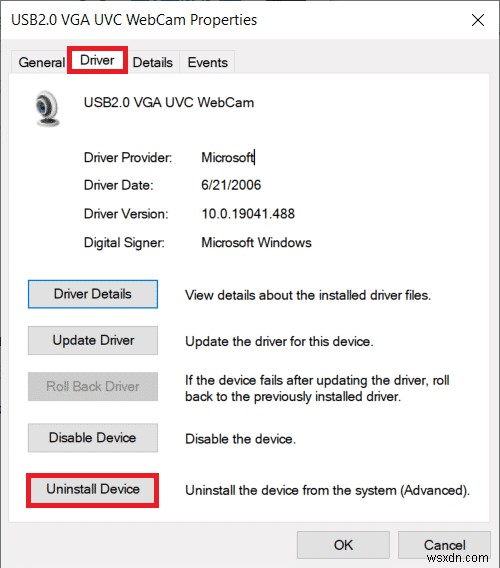Select the Driver tab

click(97, 60)
